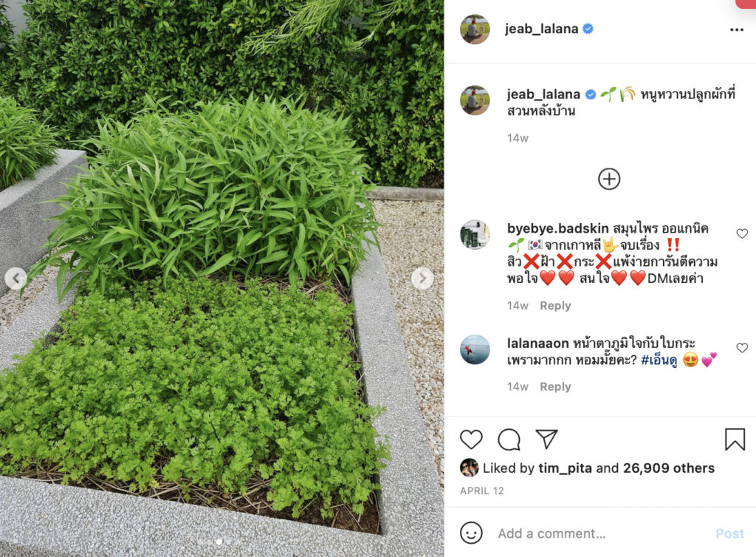This screenshot has height=557, width=756.
Task: Open the comment speech bubble icon
Action: [x=509, y=440]
